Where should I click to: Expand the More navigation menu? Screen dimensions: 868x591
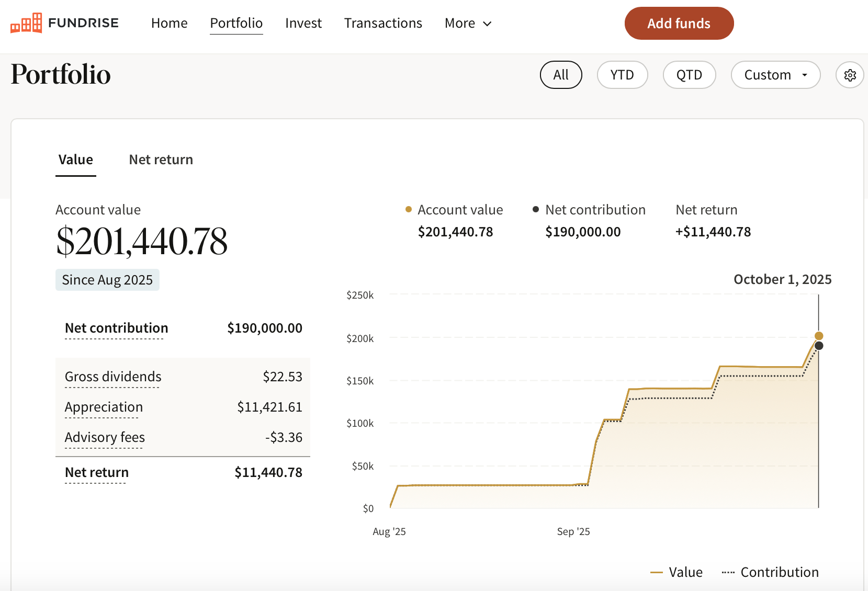(x=467, y=23)
